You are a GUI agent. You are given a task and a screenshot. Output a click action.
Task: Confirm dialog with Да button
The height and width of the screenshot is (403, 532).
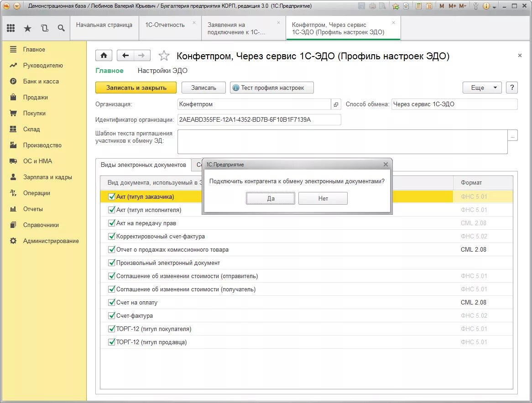click(x=271, y=198)
